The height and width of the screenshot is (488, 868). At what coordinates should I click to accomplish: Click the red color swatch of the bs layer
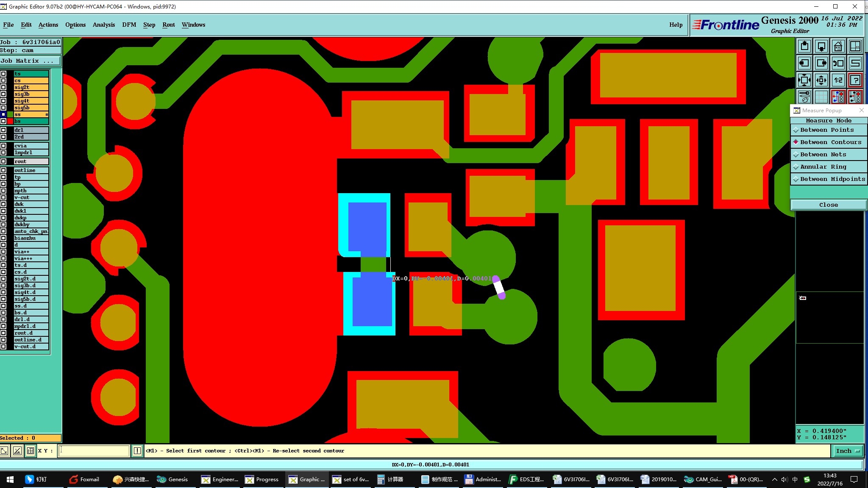(10, 121)
